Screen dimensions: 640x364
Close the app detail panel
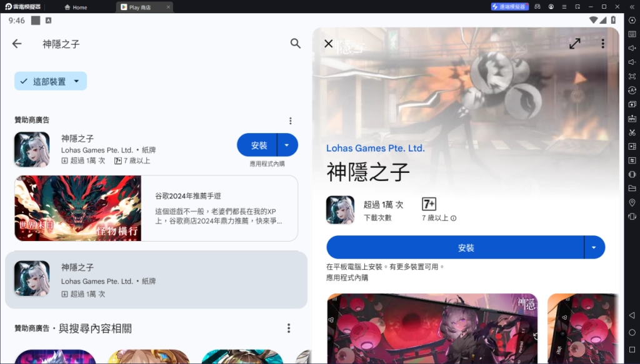(328, 44)
